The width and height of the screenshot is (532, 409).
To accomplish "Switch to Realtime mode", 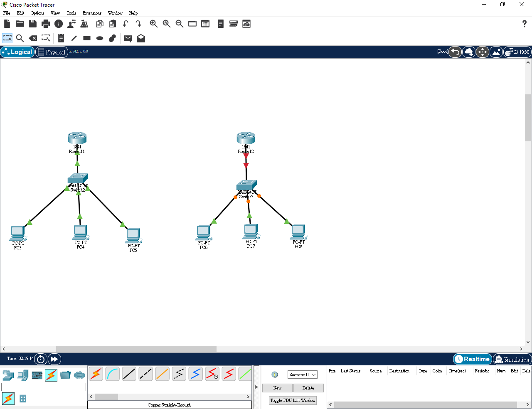I will click(473, 359).
